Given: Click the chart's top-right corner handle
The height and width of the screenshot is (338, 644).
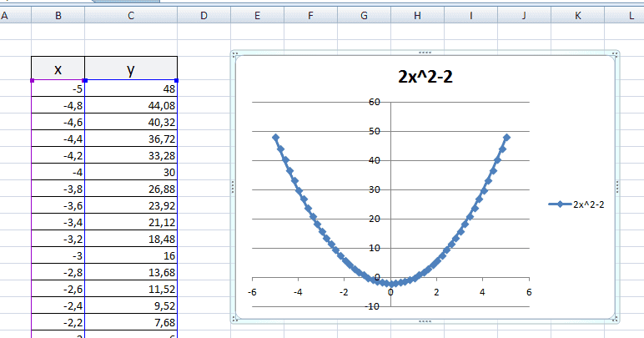Looking at the screenshot, I should pos(616,55).
